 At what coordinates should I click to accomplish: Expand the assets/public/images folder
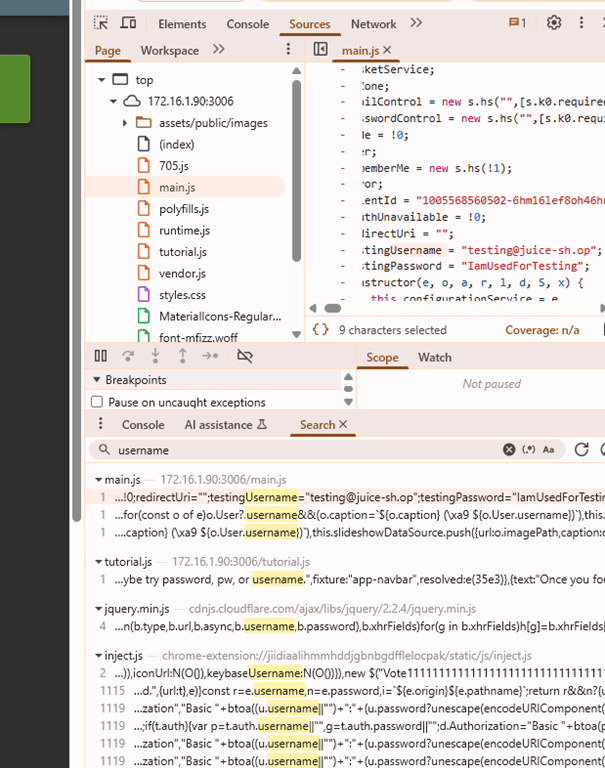(125, 123)
